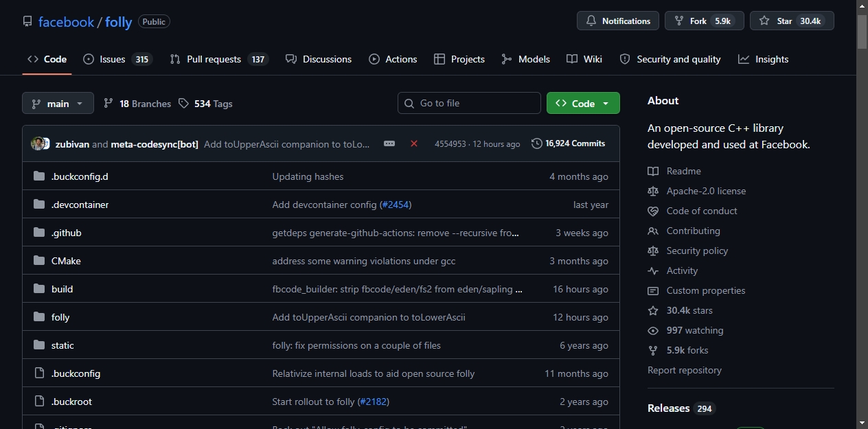Open commit hash 4554953

click(x=450, y=144)
